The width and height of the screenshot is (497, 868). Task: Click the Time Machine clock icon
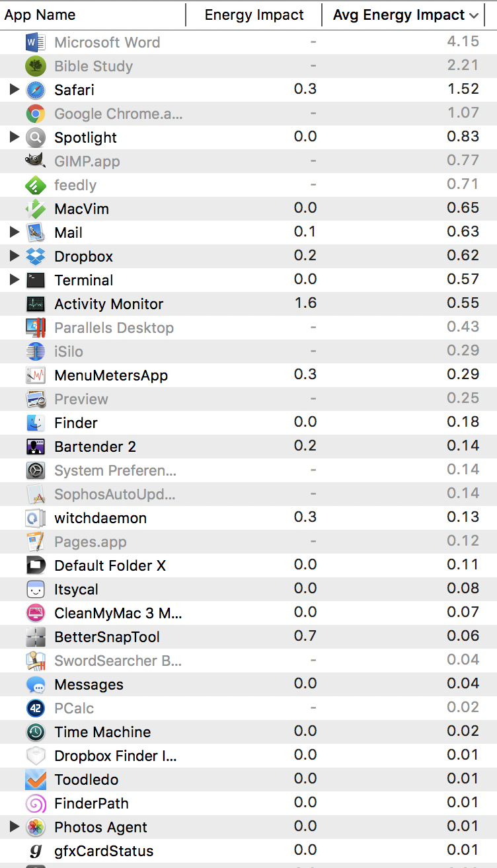[x=35, y=733]
